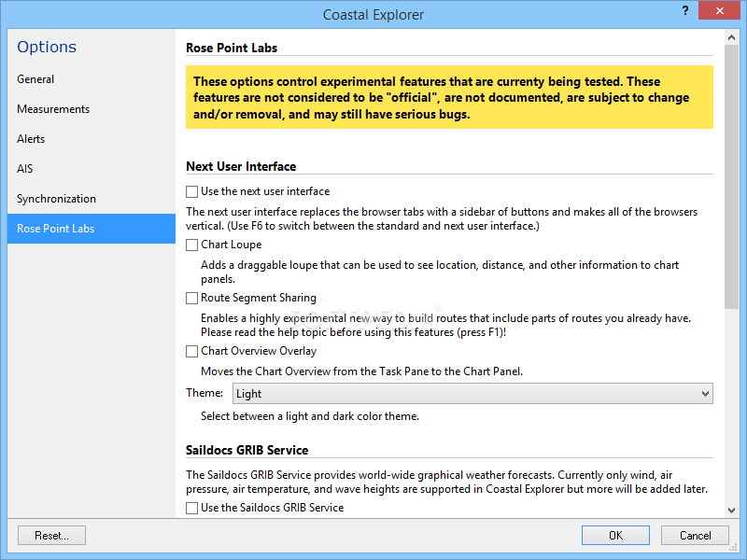Screen dimensions: 747x560
Task: Click the 'Options' title text
Action: click(x=47, y=47)
